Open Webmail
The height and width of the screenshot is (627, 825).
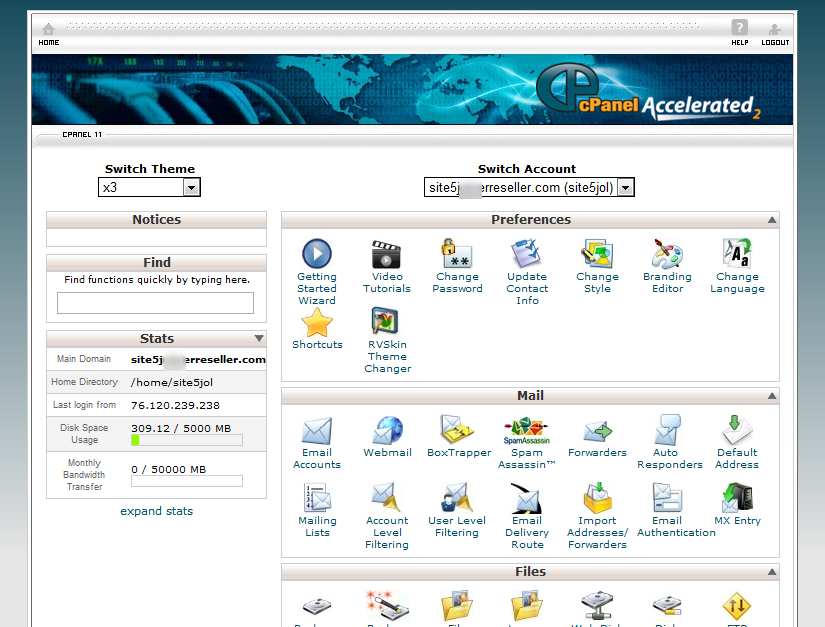tap(387, 436)
